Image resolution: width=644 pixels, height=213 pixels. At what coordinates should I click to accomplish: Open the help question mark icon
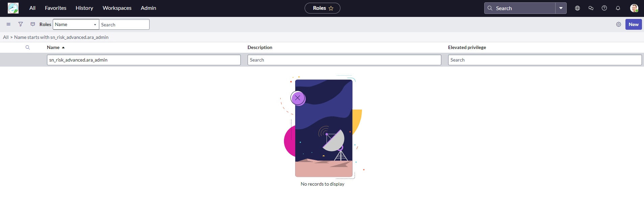pyautogui.click(x=604, y=8)
